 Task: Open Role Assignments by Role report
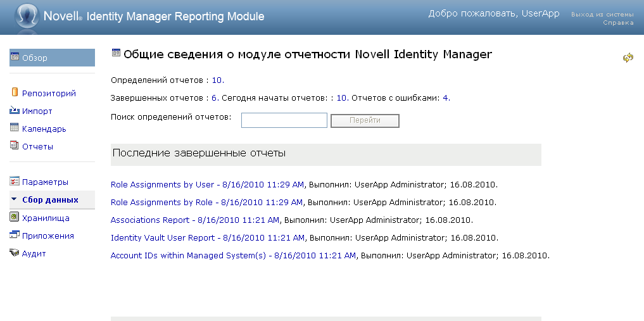(x=206, y=203)
